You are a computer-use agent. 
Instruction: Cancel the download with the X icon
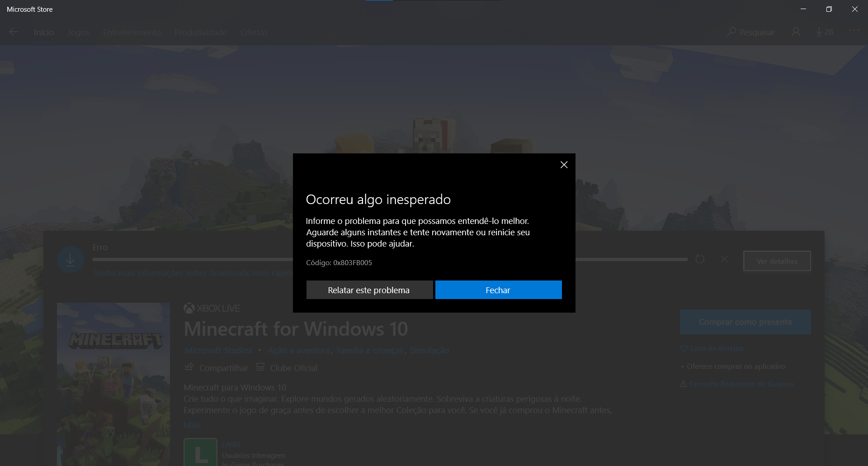(x=724, y=259)
